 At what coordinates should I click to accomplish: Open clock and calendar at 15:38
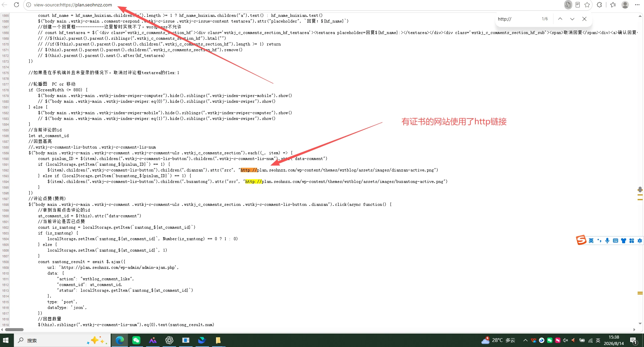(614, 340)
